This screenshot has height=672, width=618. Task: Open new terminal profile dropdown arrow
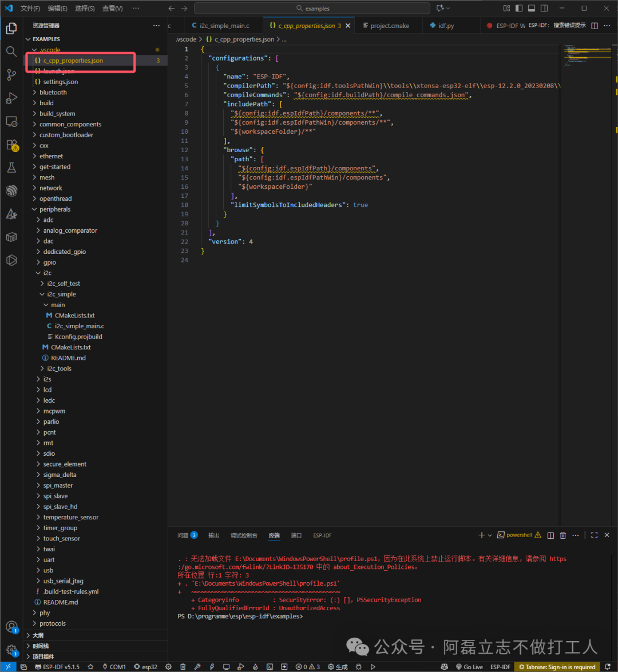[490, 535]
